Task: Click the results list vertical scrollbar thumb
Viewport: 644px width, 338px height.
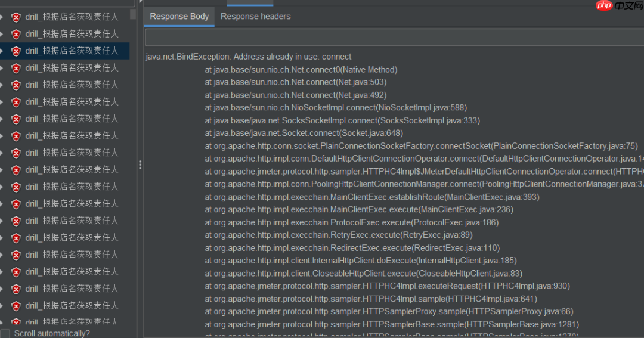Action: click(132, 13)
